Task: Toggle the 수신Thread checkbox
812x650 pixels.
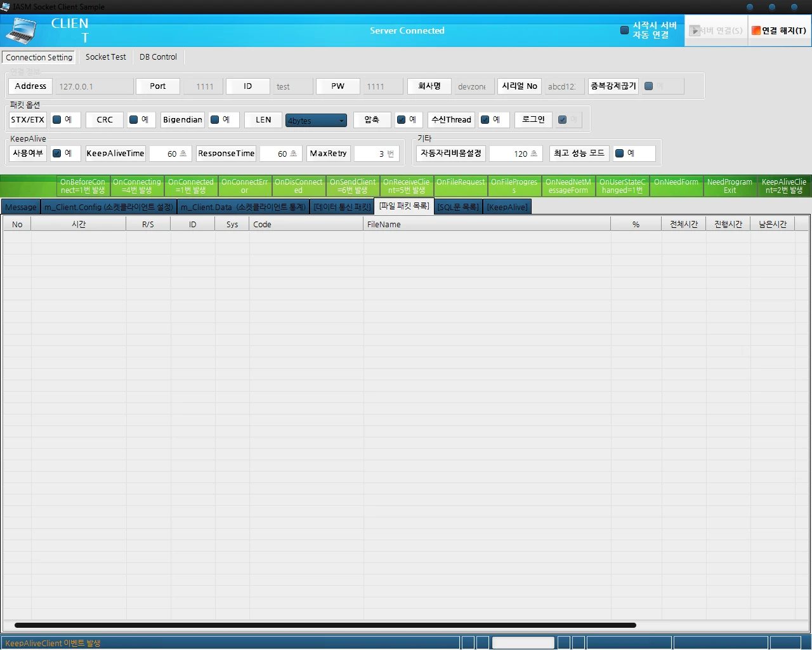Action: 485,119
